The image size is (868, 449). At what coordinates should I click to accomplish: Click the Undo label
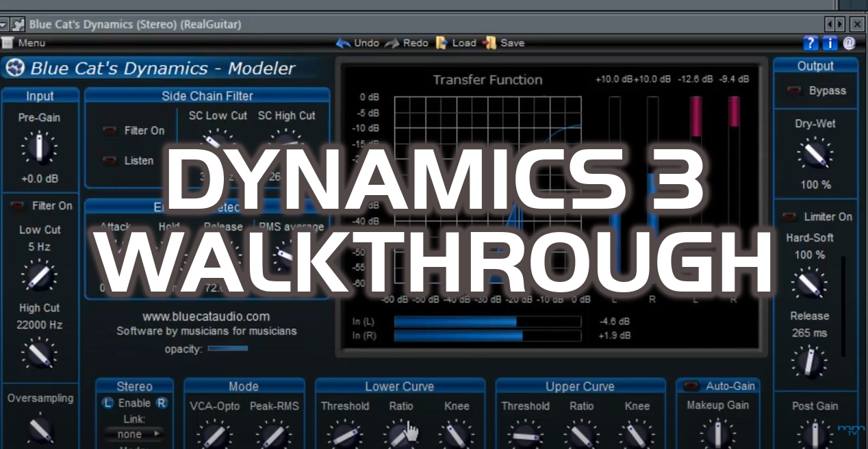point(366,43)
